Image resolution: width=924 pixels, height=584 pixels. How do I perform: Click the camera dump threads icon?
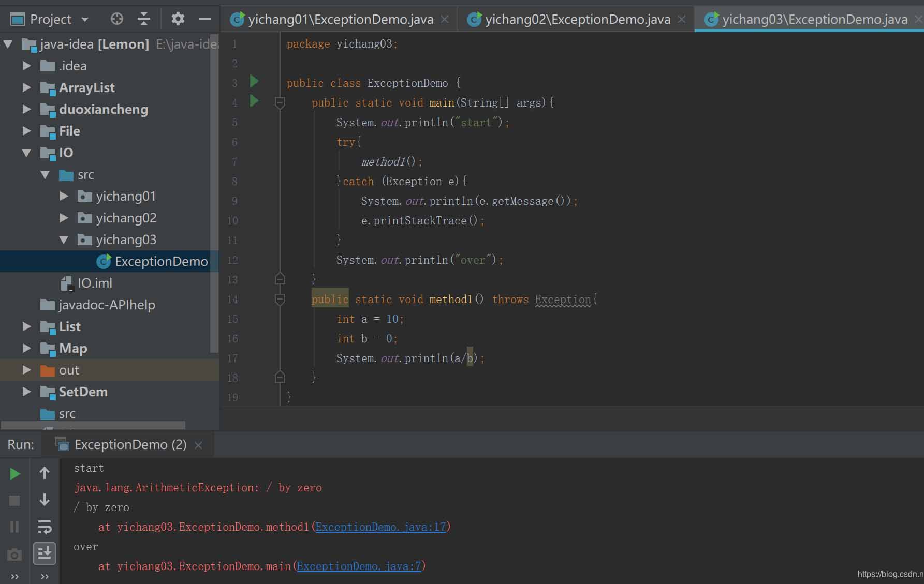pos(14,555)
